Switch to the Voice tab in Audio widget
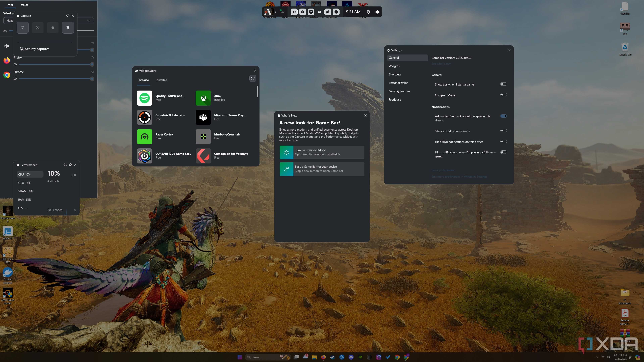This screenshot has width=644, height=362. [x=24, y=5]
